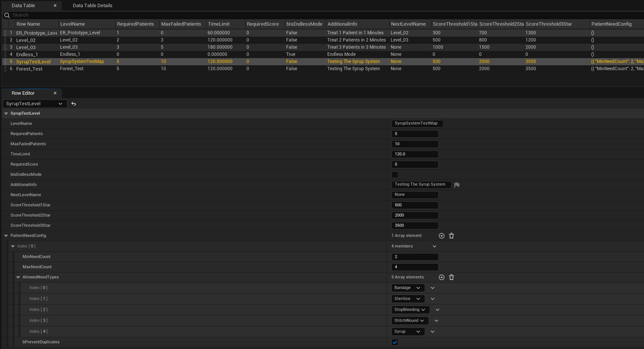Sort by the RequiredPatients column header

(x=137, y=24)
